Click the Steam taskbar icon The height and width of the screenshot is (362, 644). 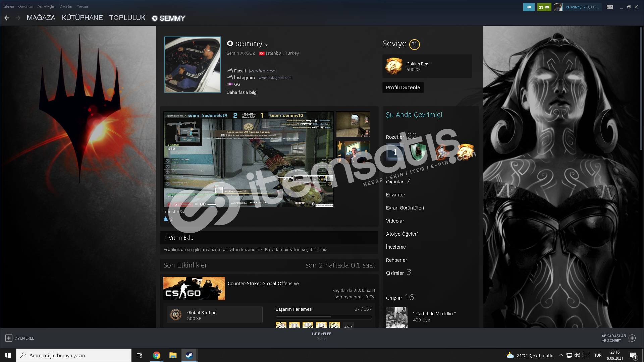coord(189,355)
